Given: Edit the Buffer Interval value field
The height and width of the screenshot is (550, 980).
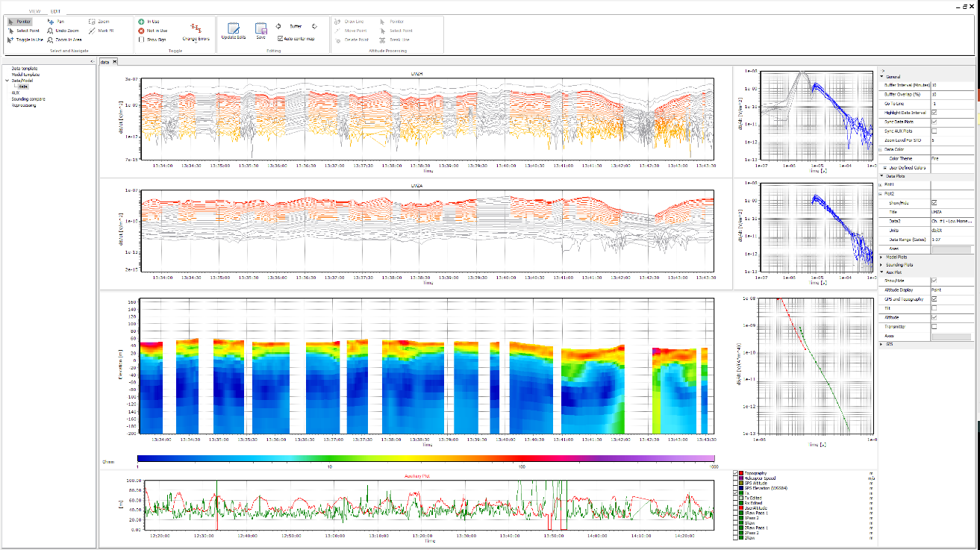Looking at the screenshot, I should coord(952,85).
